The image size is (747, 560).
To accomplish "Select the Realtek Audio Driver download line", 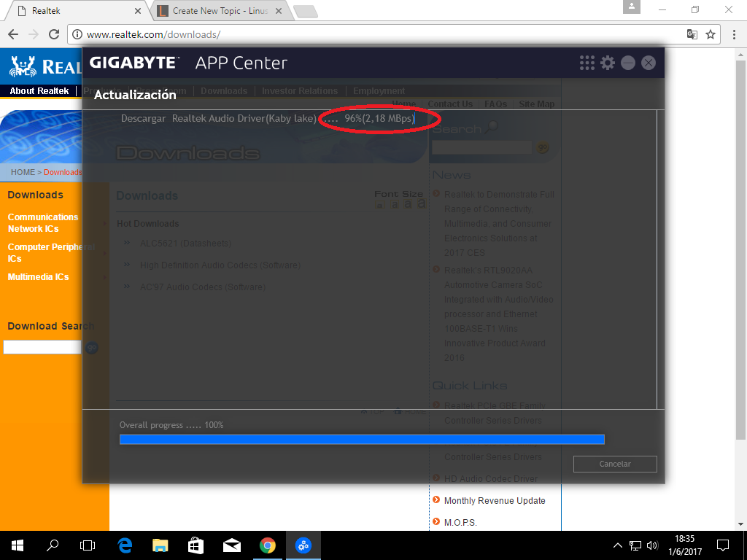I will [x=268, y=119].
